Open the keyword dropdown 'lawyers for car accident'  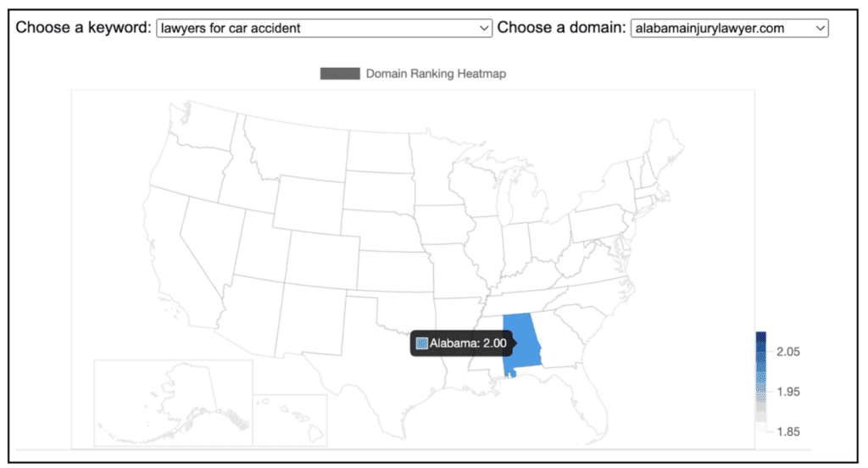[x=325, y=28]
